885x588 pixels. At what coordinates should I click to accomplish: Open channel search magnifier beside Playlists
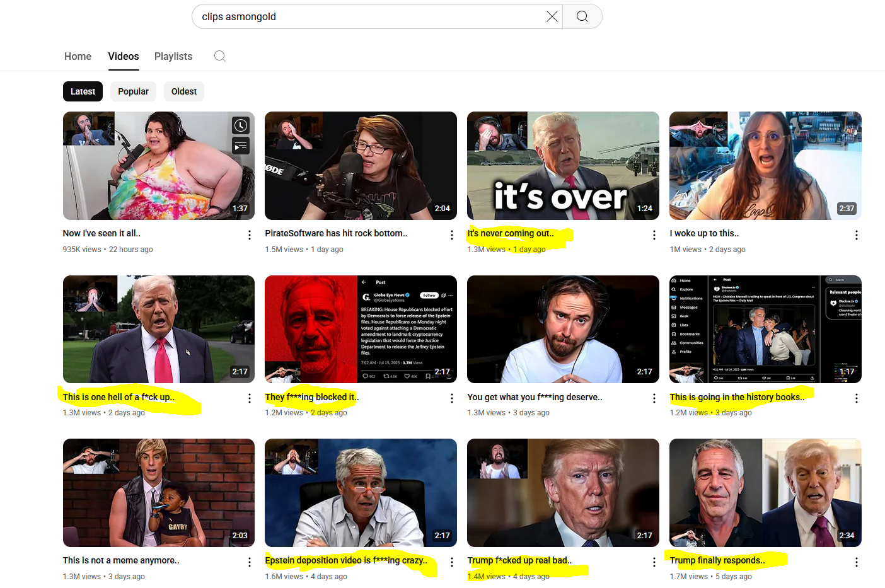(220, 56)
